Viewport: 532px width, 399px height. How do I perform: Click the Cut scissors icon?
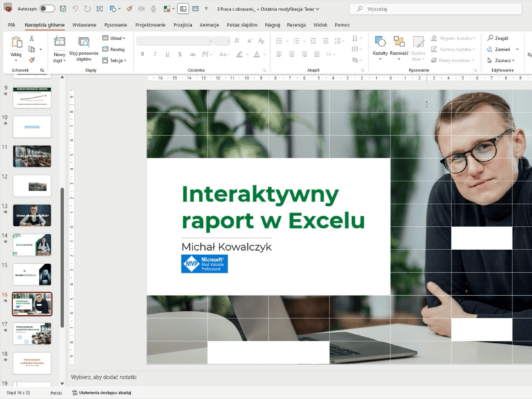click(x=32, y=38)
